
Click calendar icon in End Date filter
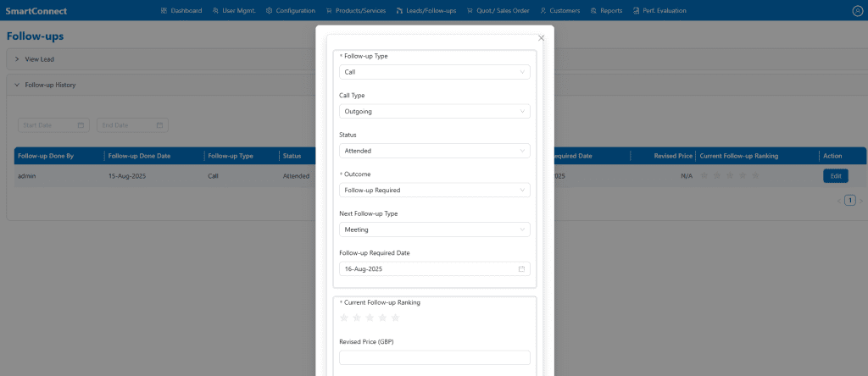pyautogui.click(x=159, y=125)
